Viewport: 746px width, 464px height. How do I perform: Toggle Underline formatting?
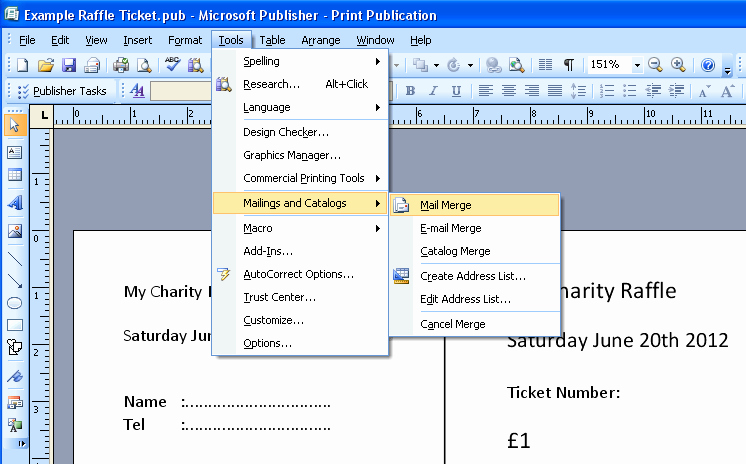(x=456, y=90)
